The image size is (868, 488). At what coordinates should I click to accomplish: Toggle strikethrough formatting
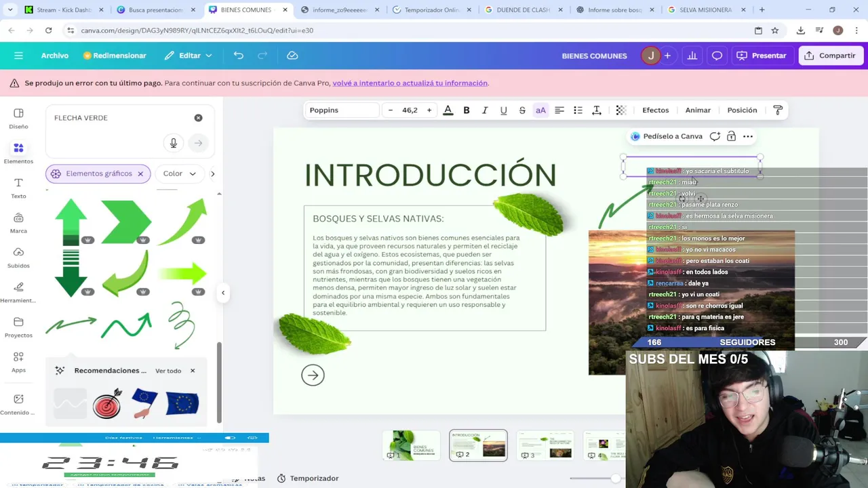coord(522,110)
